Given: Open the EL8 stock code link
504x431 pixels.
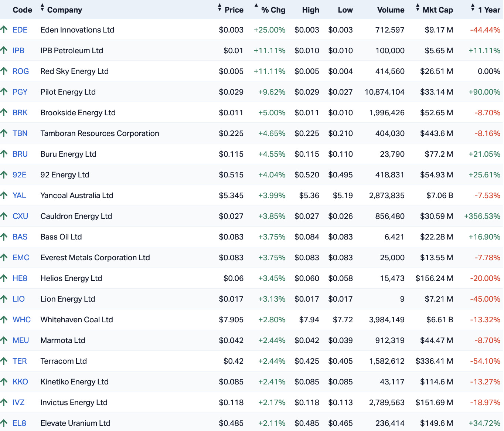Looking at the screenshot, I should pos(19,423).
